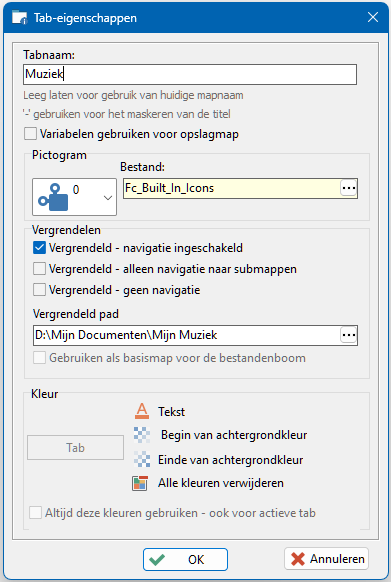Click the Tab-eigenschappen title bar icon
The height and width of the screenshot is (582, 391).
coord(19,17)
